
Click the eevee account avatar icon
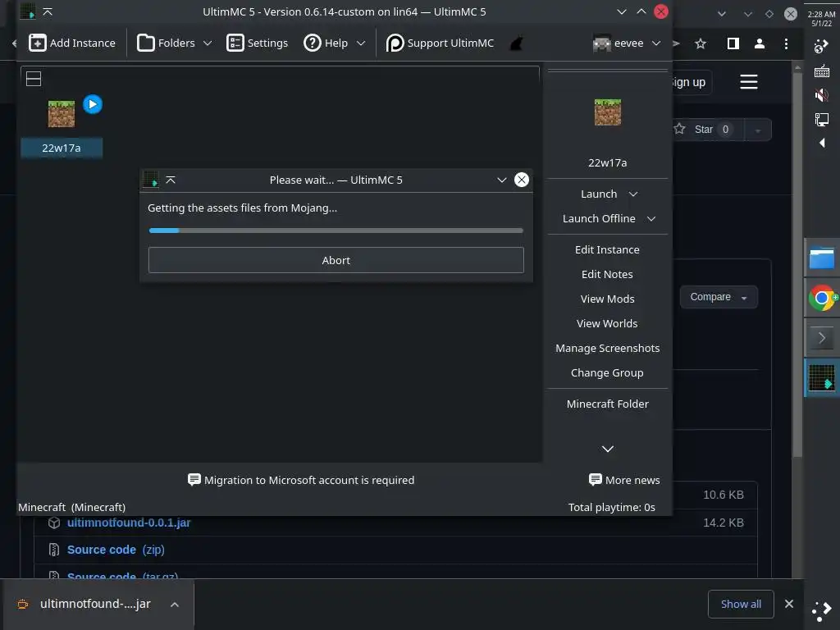click(601, 43)
